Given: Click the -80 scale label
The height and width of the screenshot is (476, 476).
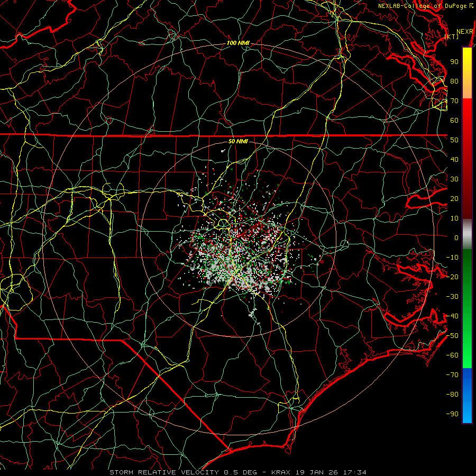Looking at the screenshot, I should click(452, 395).
